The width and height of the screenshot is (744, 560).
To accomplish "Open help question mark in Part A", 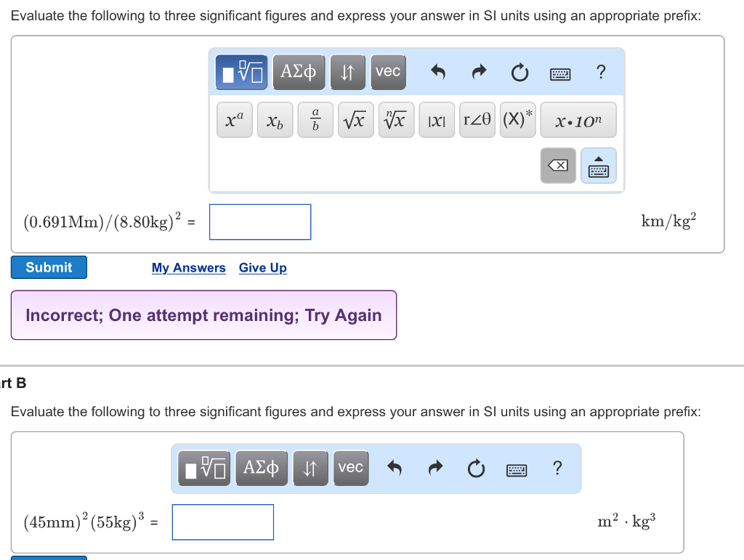I will coord(601,72).
